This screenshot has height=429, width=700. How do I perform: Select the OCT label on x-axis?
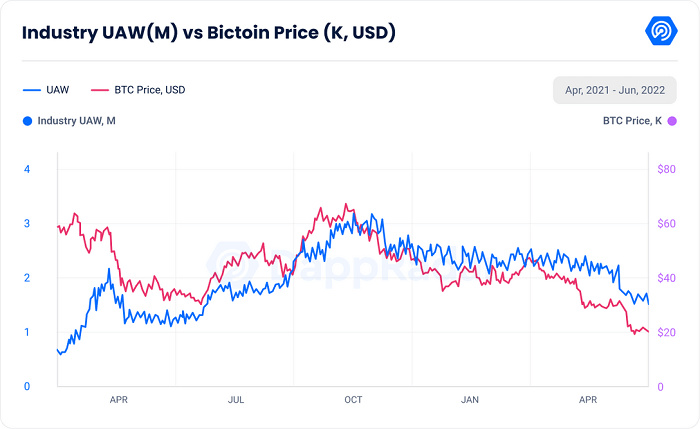pos(353,400)
